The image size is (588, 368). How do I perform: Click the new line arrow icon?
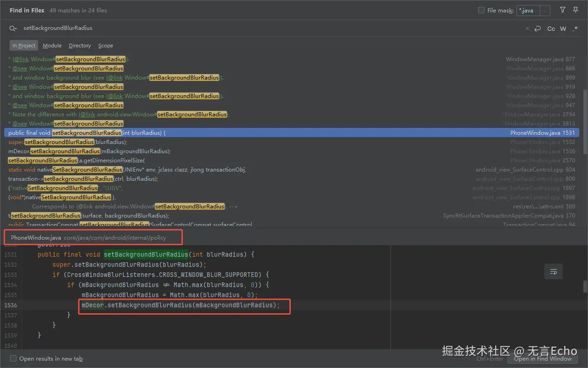point(537,29)
